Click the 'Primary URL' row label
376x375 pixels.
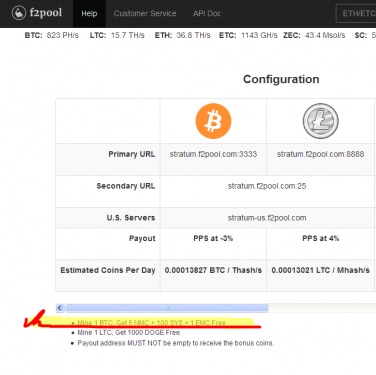pyautogui.click(x=132, y=154)
